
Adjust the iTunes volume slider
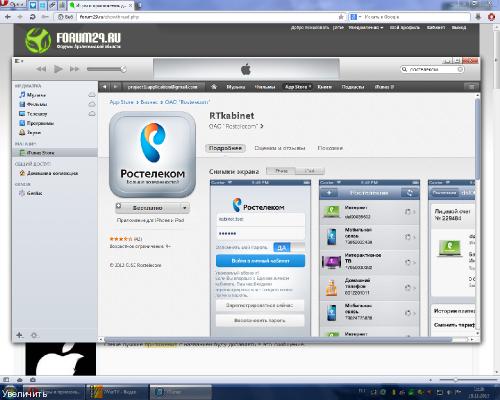point(106,69)
